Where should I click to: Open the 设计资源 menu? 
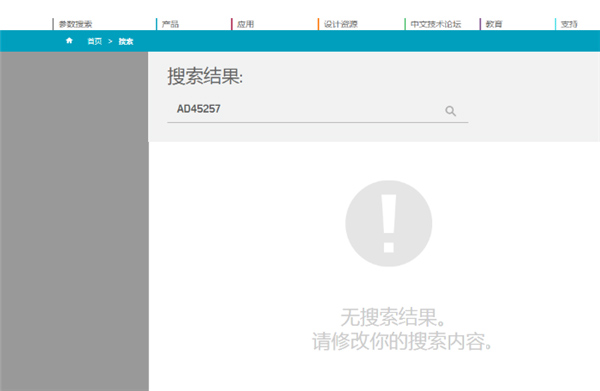point(341,24)
